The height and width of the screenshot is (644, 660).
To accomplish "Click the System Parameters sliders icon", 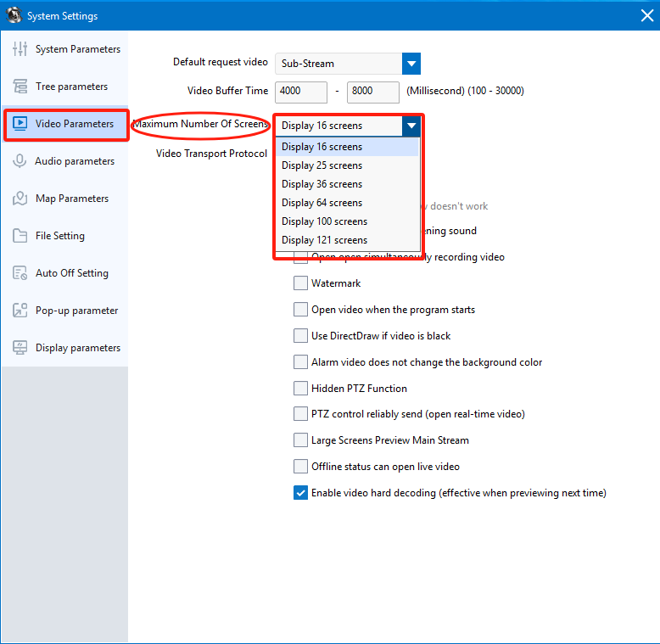I will 20,49.
